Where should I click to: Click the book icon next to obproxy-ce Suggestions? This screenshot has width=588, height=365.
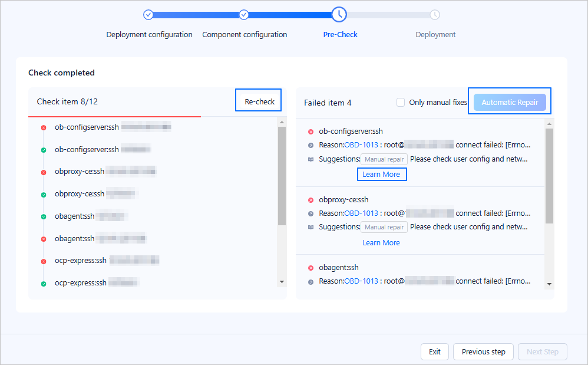311,227
